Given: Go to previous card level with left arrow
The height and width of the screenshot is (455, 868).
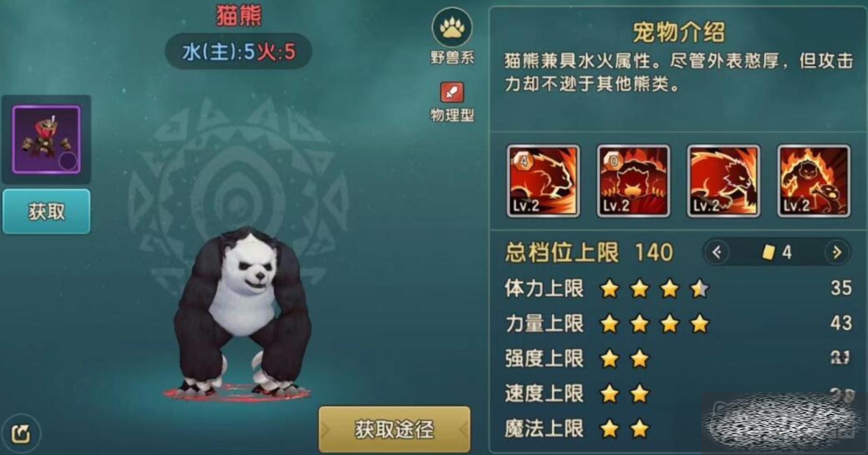Looking at the screenshot, I should (x=717, y=252).
